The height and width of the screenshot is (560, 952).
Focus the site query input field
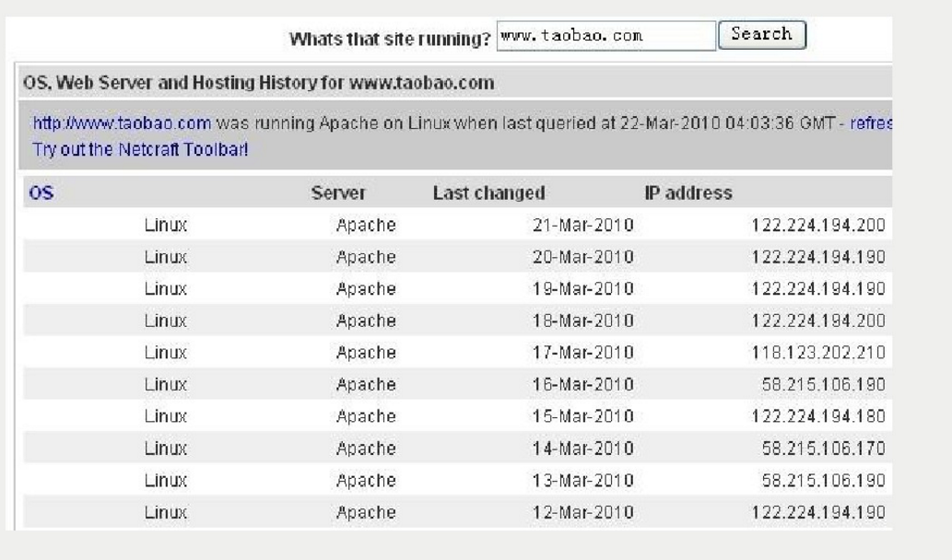[x=605, y=36]
